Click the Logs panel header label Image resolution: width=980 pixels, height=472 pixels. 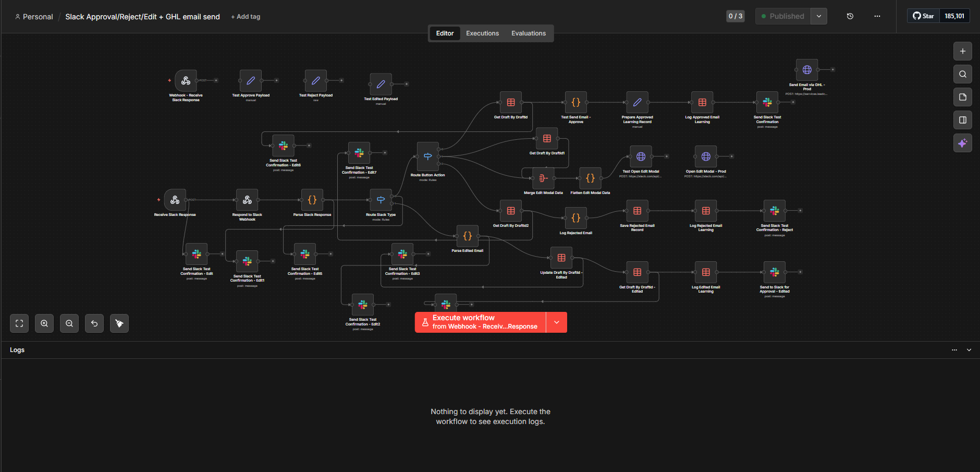tap(17, 350)
